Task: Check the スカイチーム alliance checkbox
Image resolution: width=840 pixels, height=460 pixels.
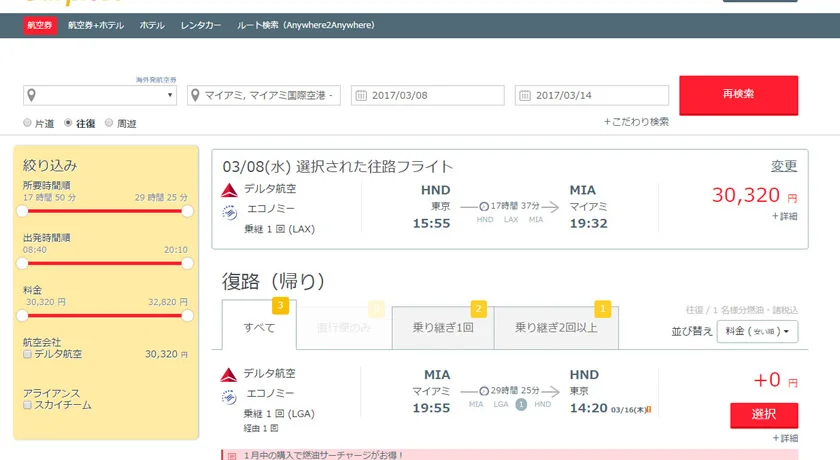Action: (x=27, y=405)
